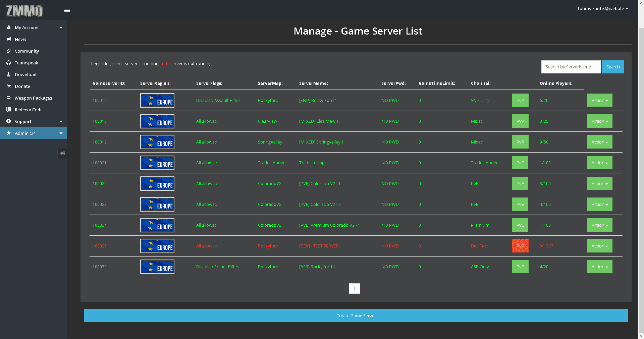
Task: Click server ID 100017
Action: coord(100,100)
